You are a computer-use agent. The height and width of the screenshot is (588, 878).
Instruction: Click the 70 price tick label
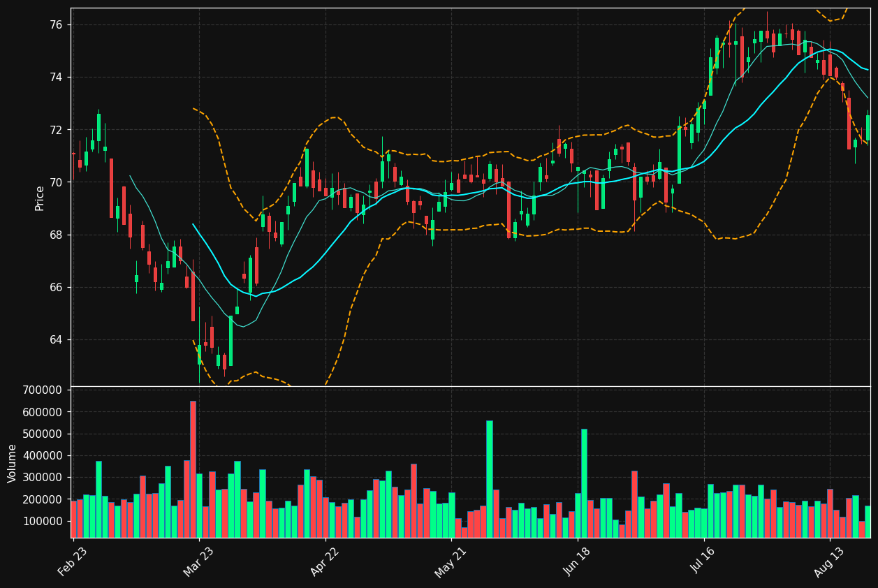coord(56,182)
